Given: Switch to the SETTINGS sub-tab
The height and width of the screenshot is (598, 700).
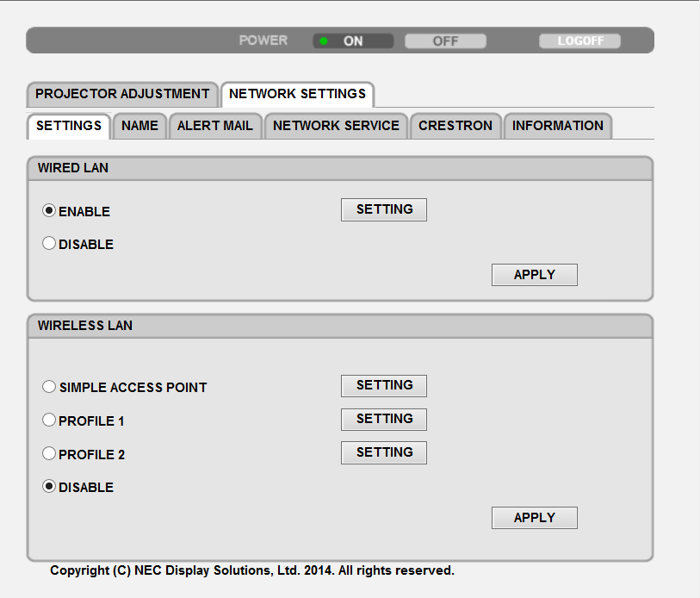Looking at the screenshot, I should pos(69,126).
